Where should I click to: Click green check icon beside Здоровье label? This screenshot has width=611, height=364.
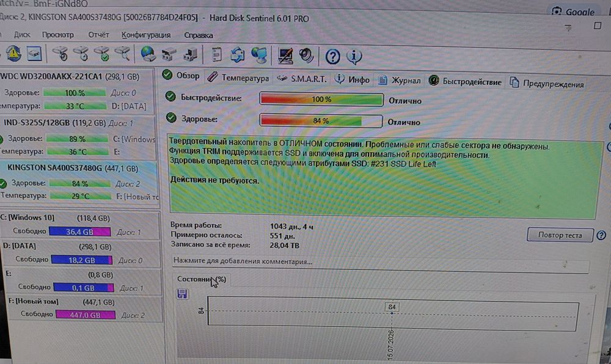tap(171, 117)
